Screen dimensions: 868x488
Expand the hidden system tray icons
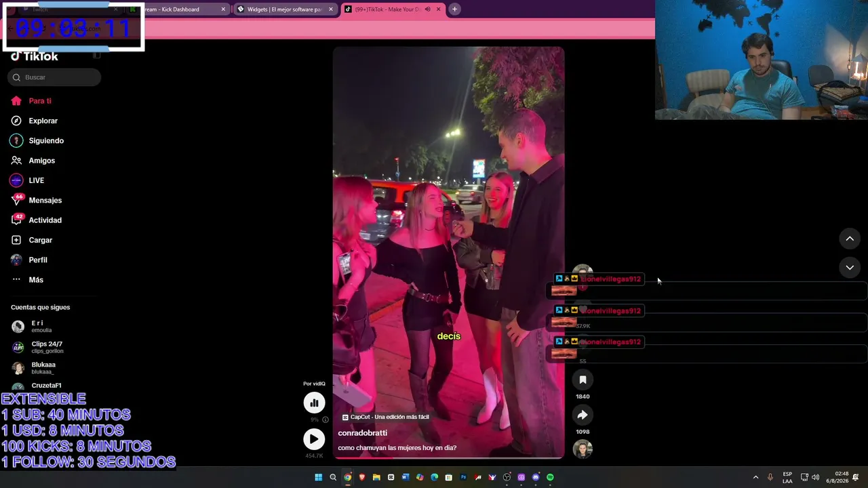coord(755,477)
